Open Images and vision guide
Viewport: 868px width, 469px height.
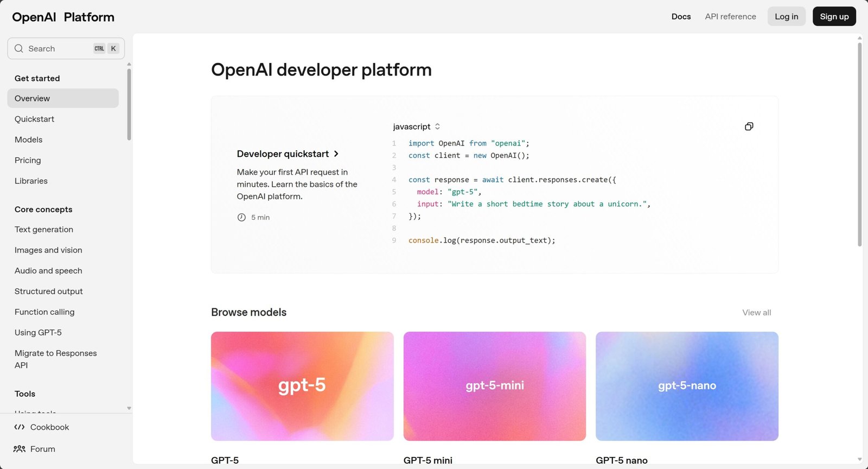click(48, 250)
